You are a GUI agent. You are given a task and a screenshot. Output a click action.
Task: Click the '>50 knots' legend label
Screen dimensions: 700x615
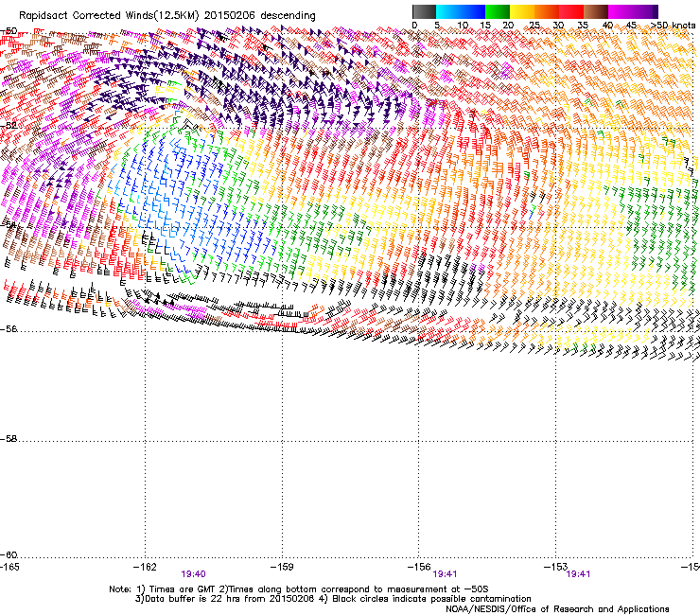[x=673, y=26]
